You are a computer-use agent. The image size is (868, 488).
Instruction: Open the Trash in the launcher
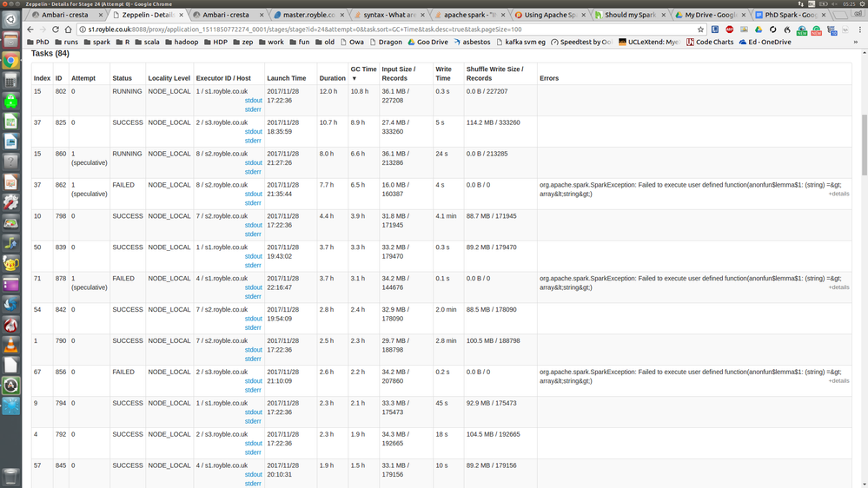pyautogui.click(x=10, y=476)
